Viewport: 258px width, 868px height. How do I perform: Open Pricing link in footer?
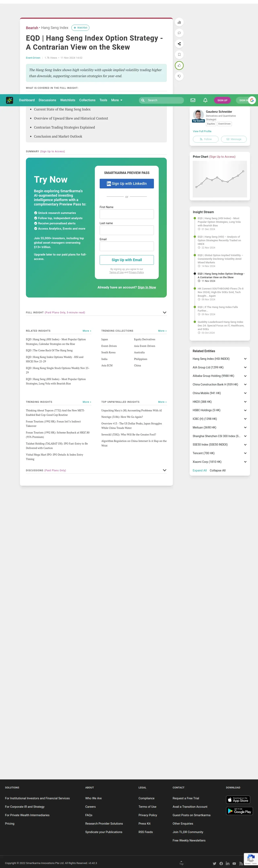10,824
